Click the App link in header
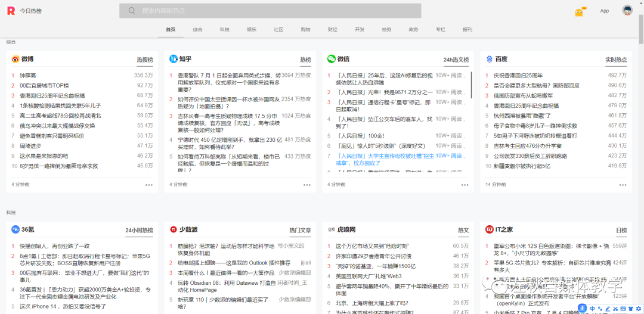 605,11
